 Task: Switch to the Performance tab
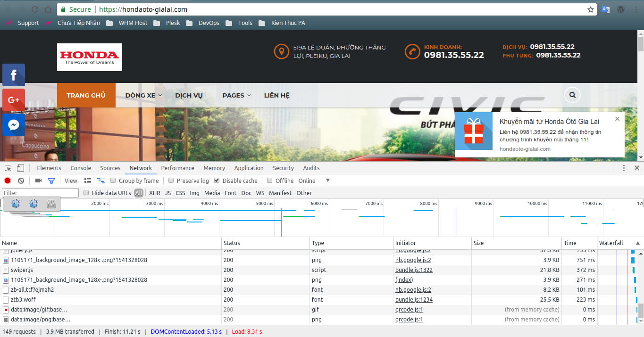[x=178, y=168]
